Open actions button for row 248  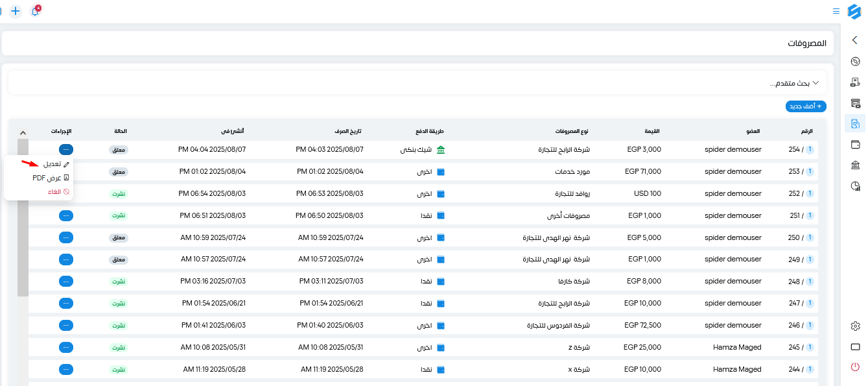(x=66, y=282)
